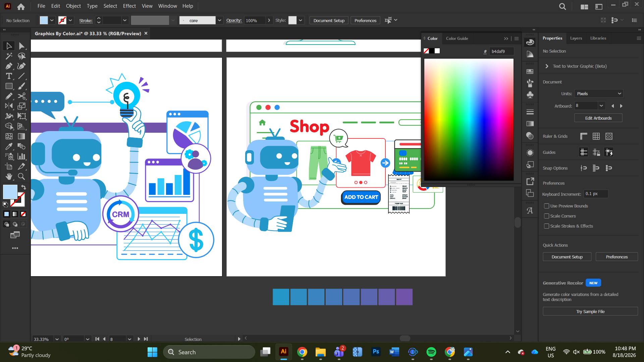Viewport: 644px width, 362px height.
Task: Enable Use Preview Bounds checkbox
Action: 547,206
